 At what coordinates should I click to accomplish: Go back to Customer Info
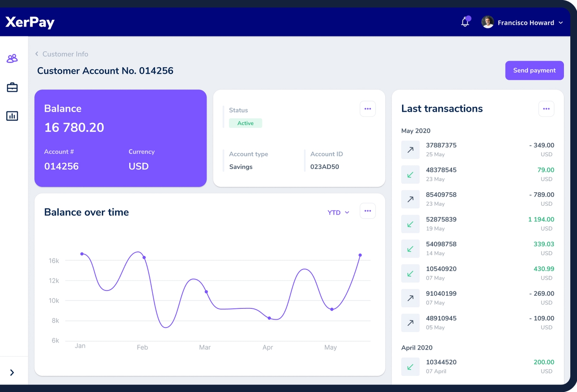[62, 54]
